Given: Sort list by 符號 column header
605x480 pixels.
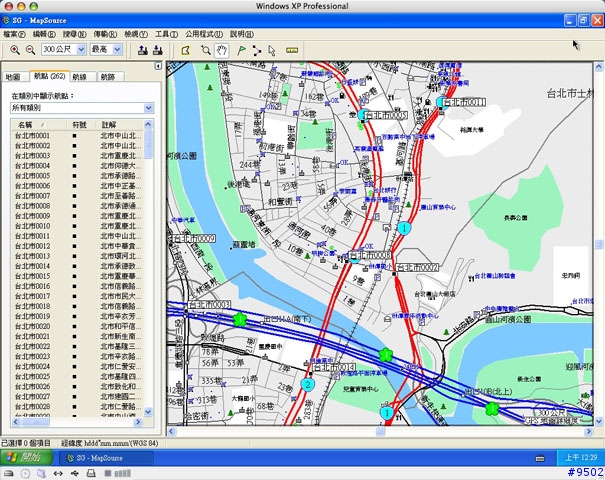Looking at the screenshot, I should 80,125.
